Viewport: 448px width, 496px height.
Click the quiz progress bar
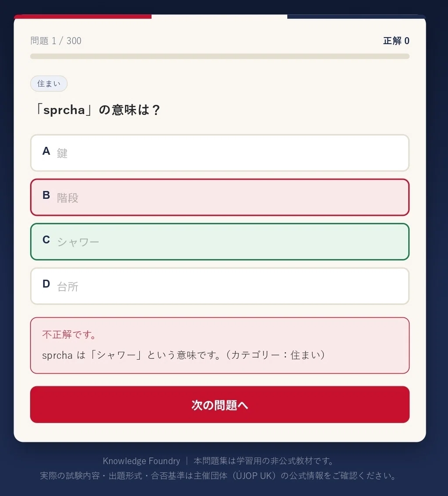[x=220, y=56]
